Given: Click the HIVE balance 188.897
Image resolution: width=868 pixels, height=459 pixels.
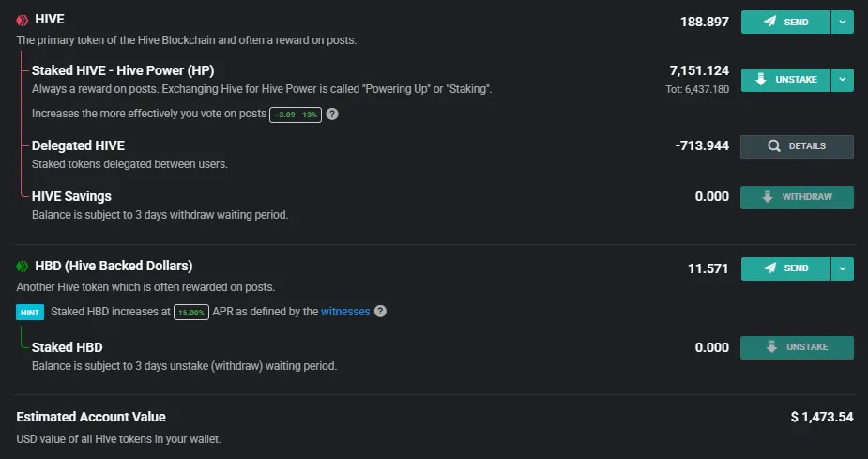Looking at the screenshot, I should point(705,23).
